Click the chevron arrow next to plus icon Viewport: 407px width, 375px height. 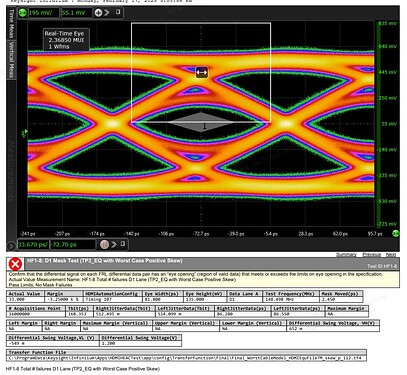tap(107, 13)
